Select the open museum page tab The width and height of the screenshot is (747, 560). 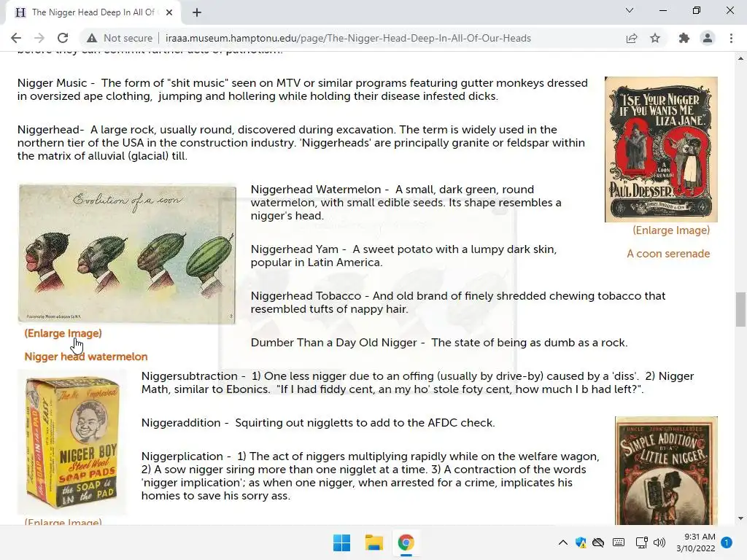coord(93,12)
